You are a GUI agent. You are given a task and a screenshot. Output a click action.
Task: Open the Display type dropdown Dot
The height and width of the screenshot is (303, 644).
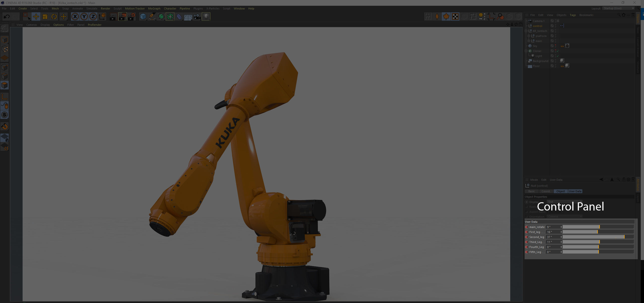[565, 202]
